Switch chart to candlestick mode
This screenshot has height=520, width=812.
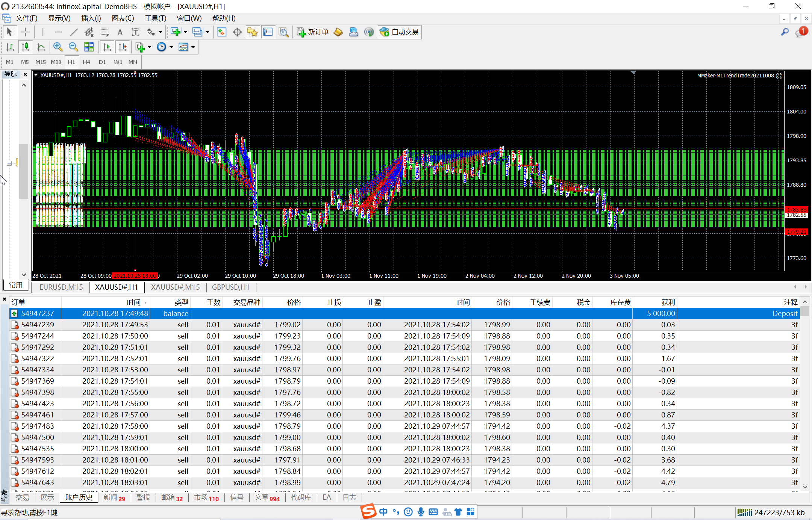tap(26, 47)
